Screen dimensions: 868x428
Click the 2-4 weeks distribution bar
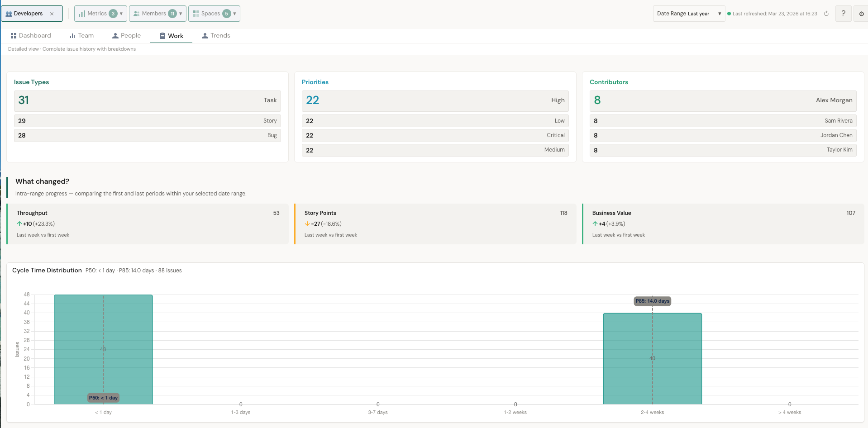[x=652, y=357]
